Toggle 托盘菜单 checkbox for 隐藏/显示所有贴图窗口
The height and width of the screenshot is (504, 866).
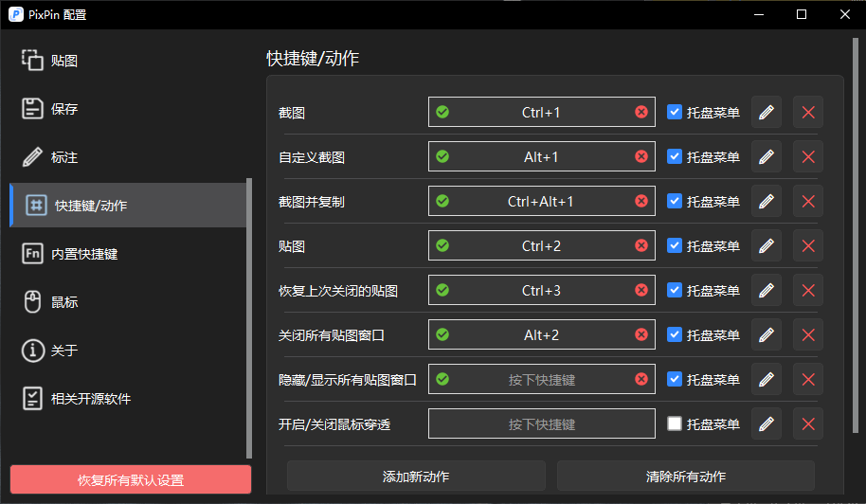pyautogui.click(x=675, y=379)
